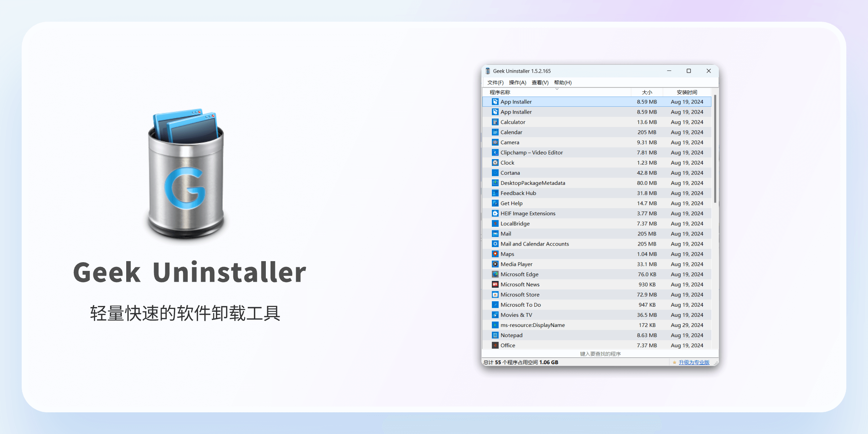Screen dimensions: 868x434
Task: Click the Mail app envelope icon
Action: coord(495,234)
